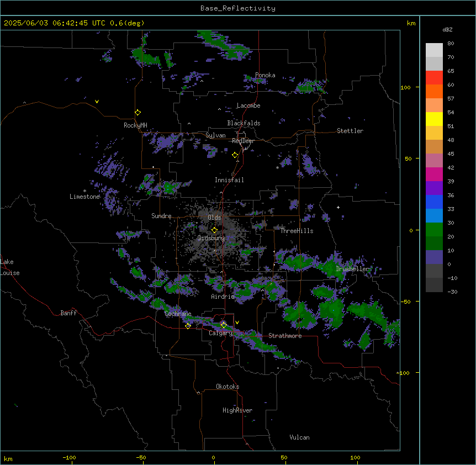Click the Base_Reflectivity title
The image size is (476, 465).
tap(238, 8)
